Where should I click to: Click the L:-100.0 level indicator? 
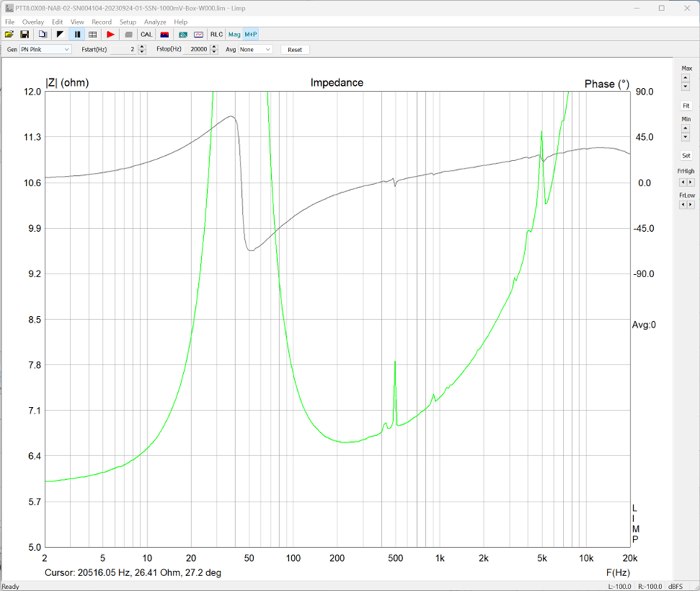pos(619,587)
